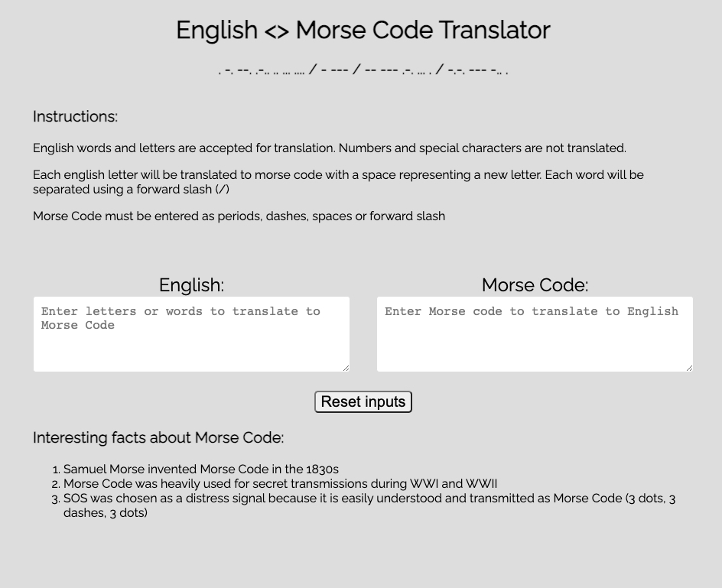Click the 'English <> Morse Code Translator' heading

click(x=363, y=30)
